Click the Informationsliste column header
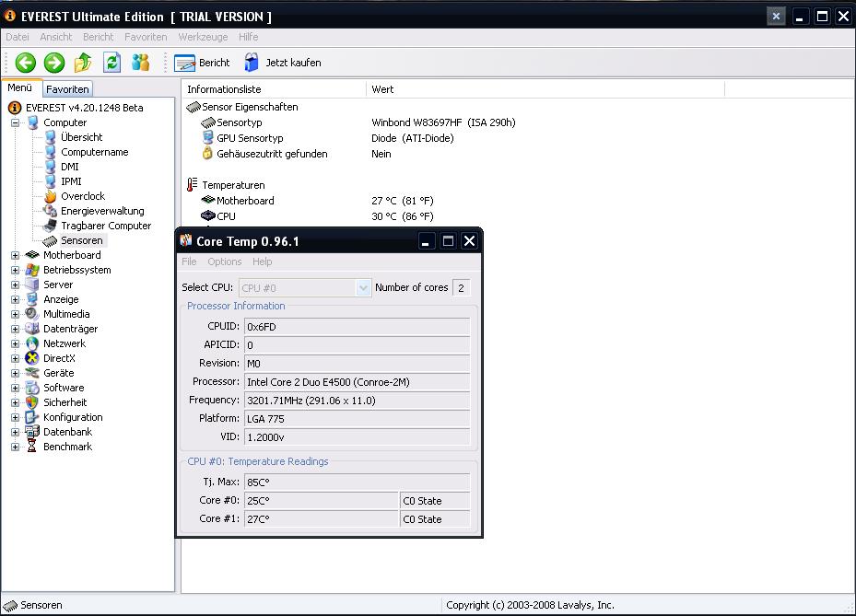This screenshot has height=616, width=856. pyautogui.click(x=274, y=89)
